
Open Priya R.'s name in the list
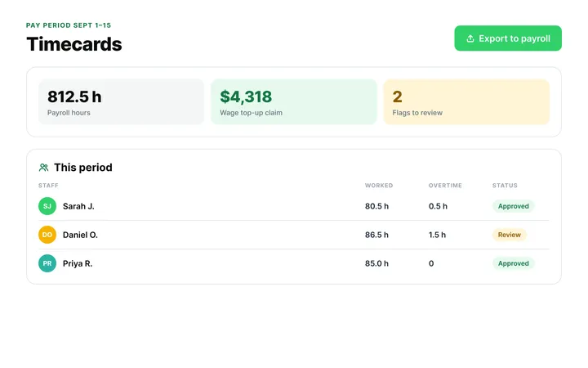[x=78, y=263]
